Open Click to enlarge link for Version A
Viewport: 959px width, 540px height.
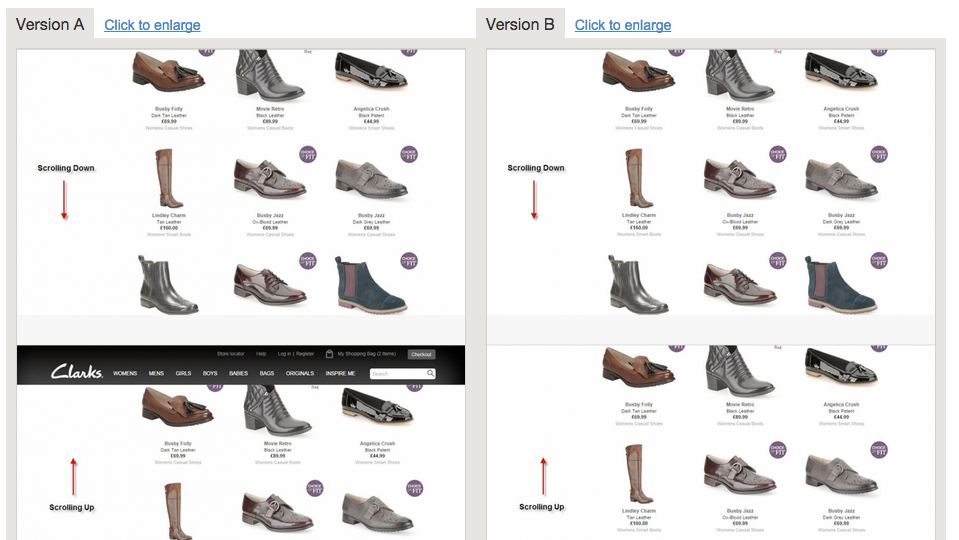point(152,25)
